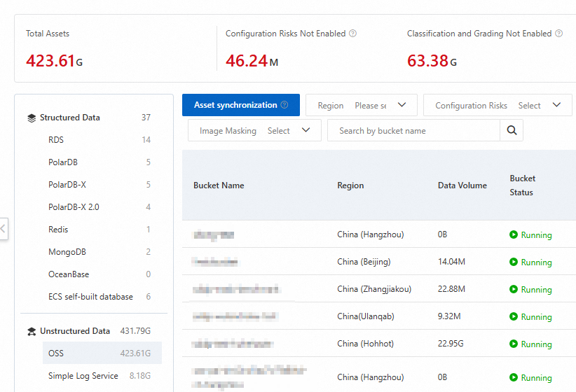This screenshot has height=392, width=576.
Task: Open Simple Log Service asset category
Action: click(x=83, y=376)
